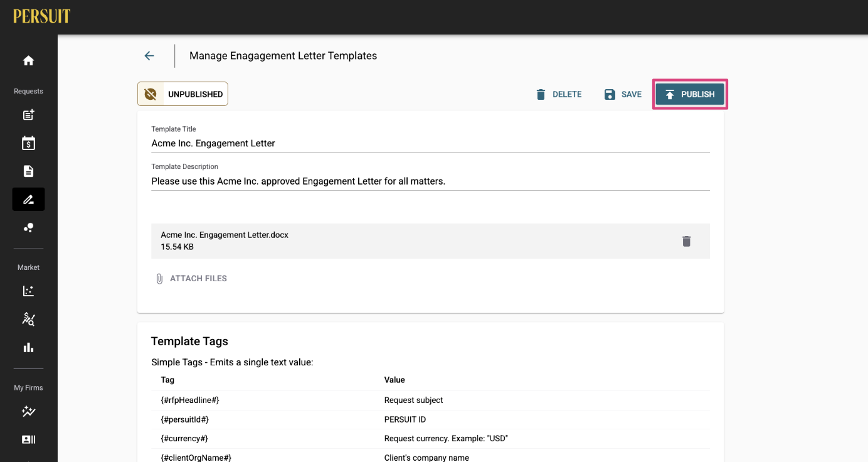Click the Request subject value

[414, 400]
